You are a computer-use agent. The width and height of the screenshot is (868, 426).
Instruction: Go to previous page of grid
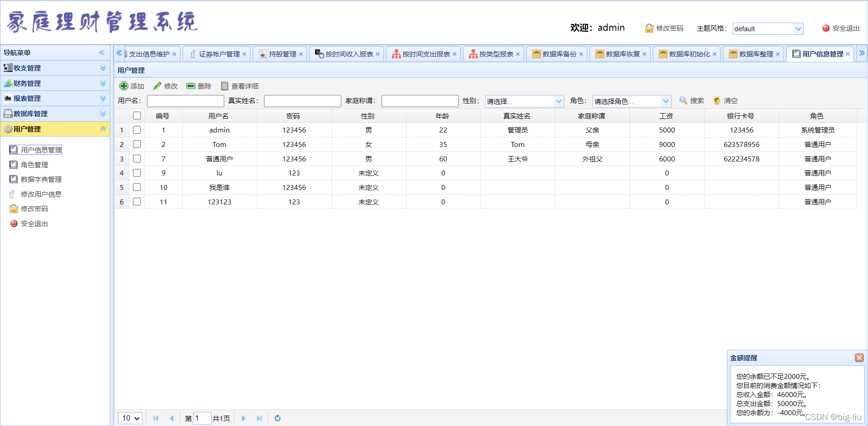coord(172,418)
